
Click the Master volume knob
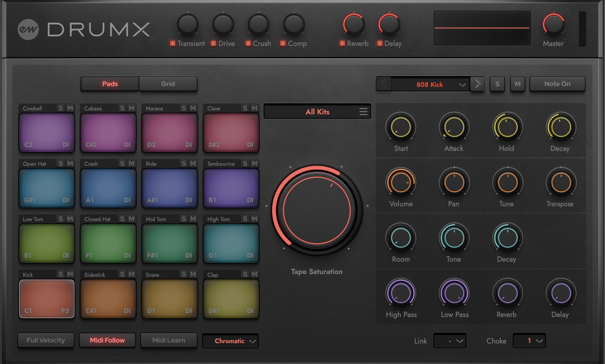pyautogui.click(x=553, y=24)
